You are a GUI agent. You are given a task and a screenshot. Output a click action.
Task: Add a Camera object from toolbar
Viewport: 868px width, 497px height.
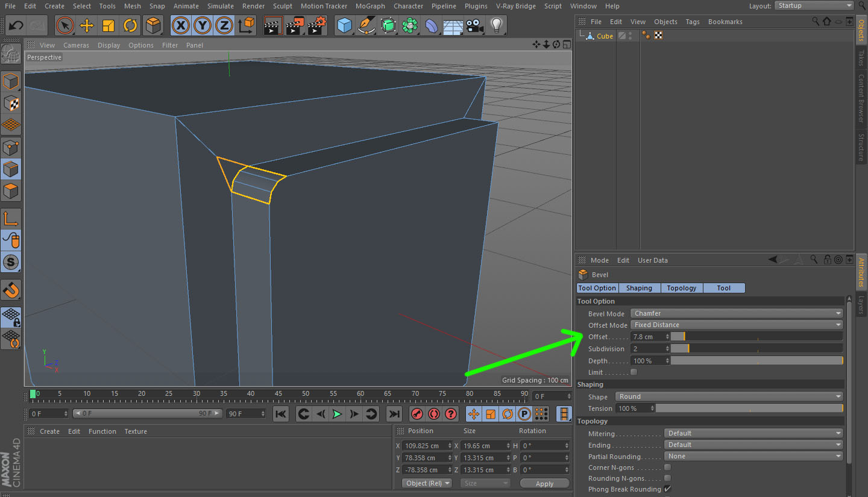point(474,26)
